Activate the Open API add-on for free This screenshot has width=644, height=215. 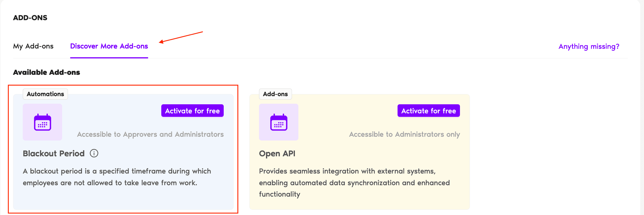(428, 111)
